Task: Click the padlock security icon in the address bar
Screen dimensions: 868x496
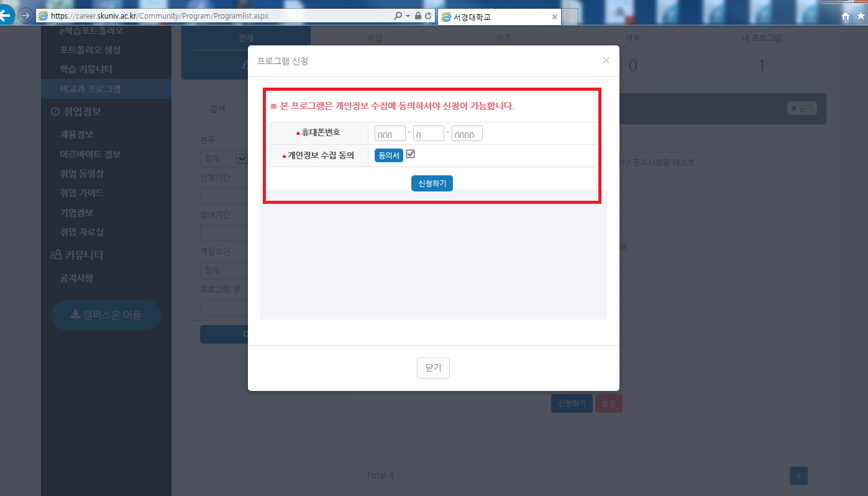Action: 418,16
